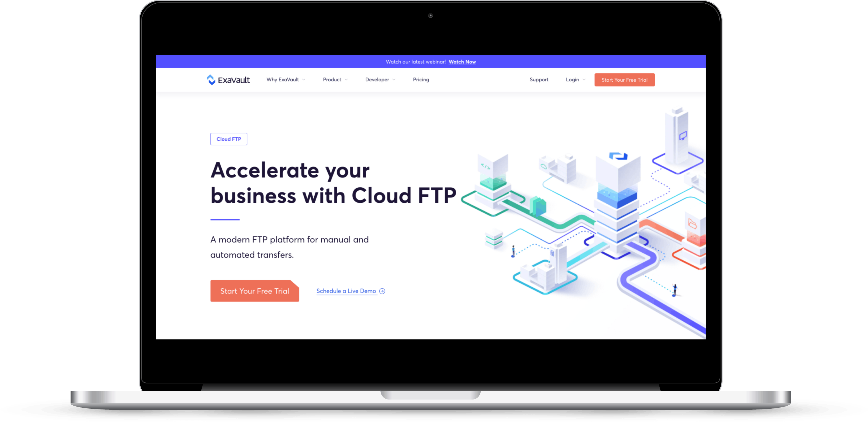Expand the Product dropdown menu
The width and height of the screenshot is (868, 422).
pos(333,80)
